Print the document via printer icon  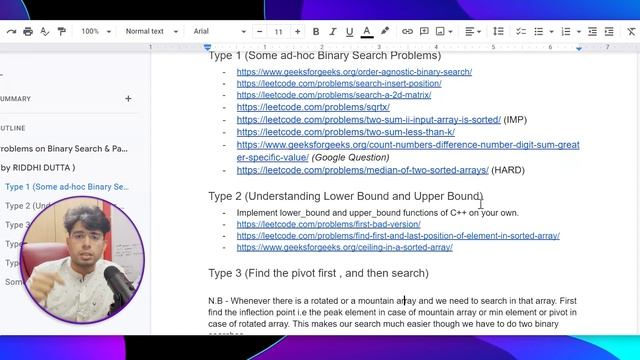28,31
